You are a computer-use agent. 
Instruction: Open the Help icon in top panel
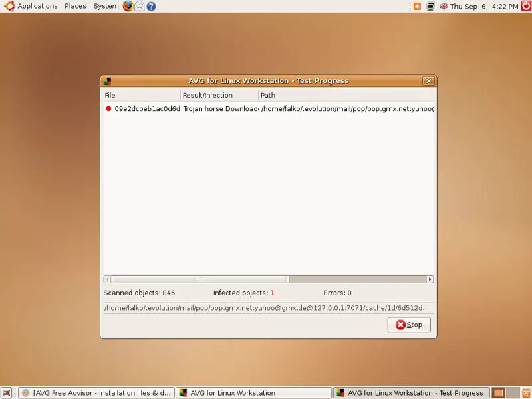pos(152,6)
